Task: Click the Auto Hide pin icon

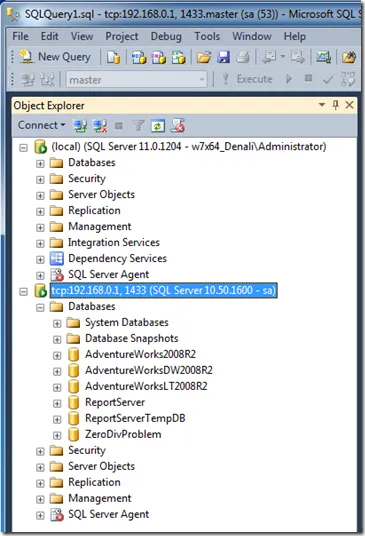Action: coord(336,105)
